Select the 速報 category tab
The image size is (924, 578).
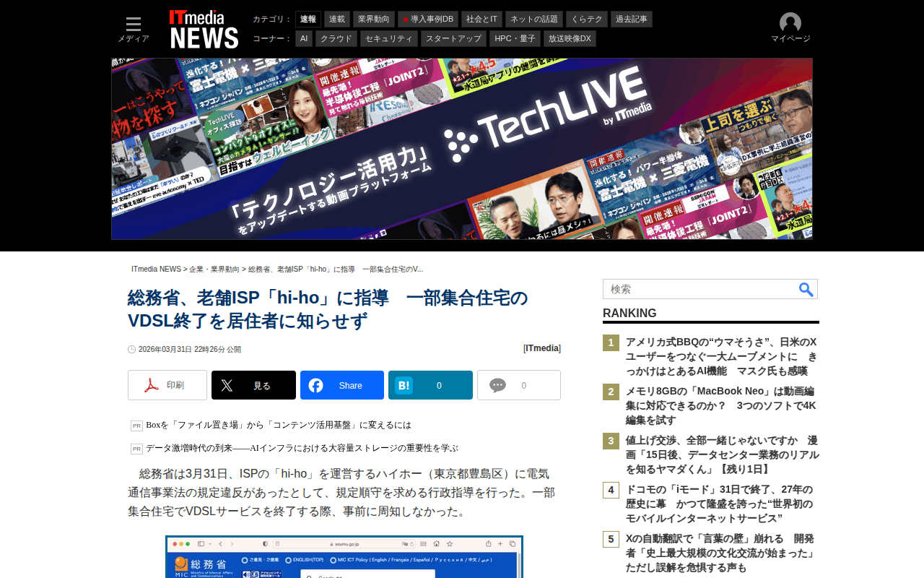pos(308,19)
